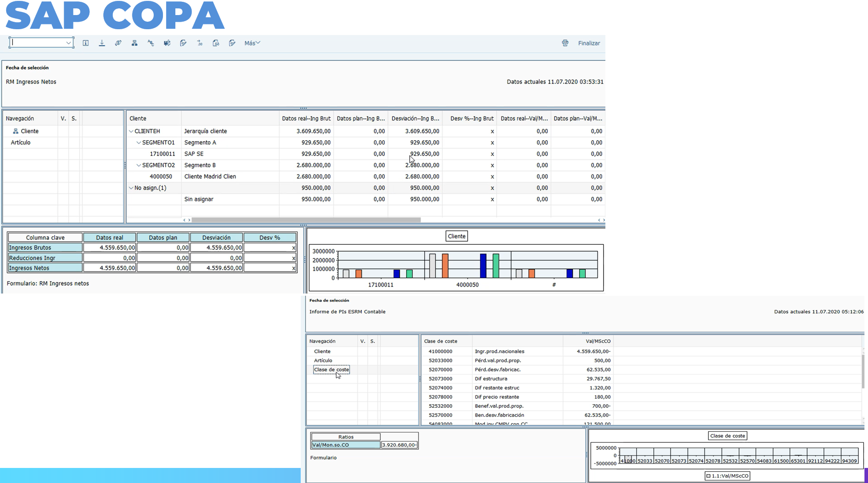This screenshot has width=868, height=483.
Task: Click the download/export arrow icon
Action: [x=102, y=43]
